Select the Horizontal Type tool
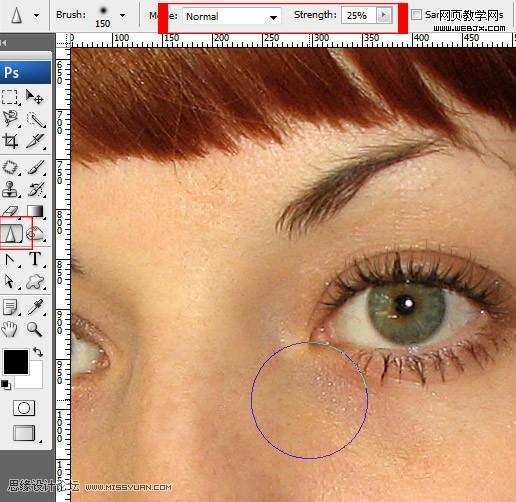This screenshot has width=516, height=502. point(35,259)
